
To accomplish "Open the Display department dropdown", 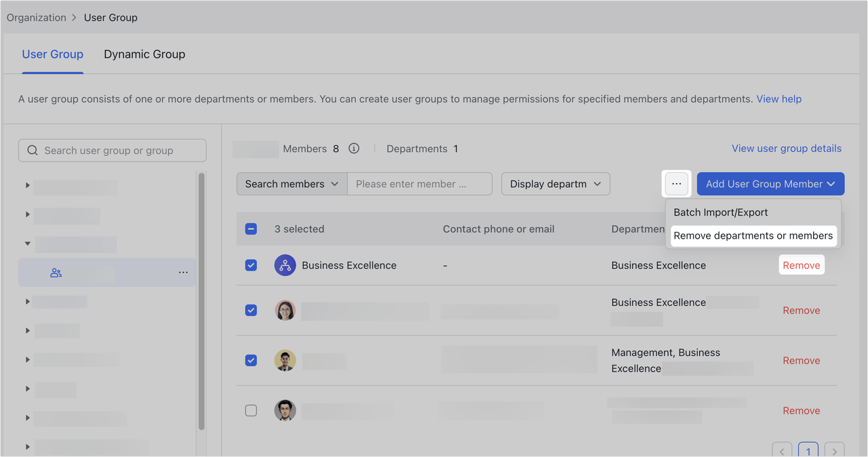I will pos(555,184).
